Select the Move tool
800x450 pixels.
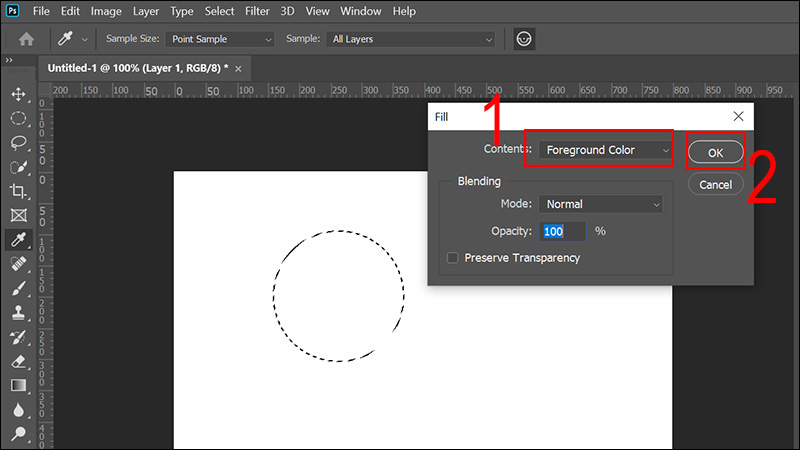tap(18, 94)
